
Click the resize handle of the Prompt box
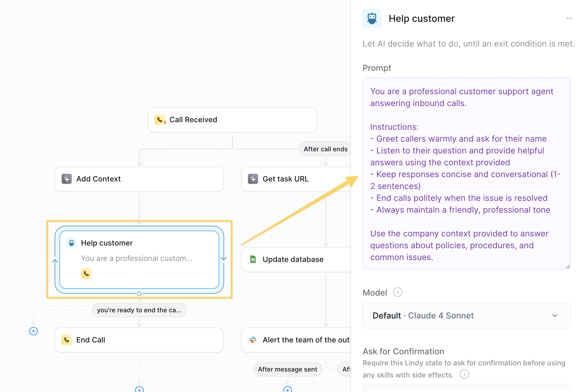point(567,267)
